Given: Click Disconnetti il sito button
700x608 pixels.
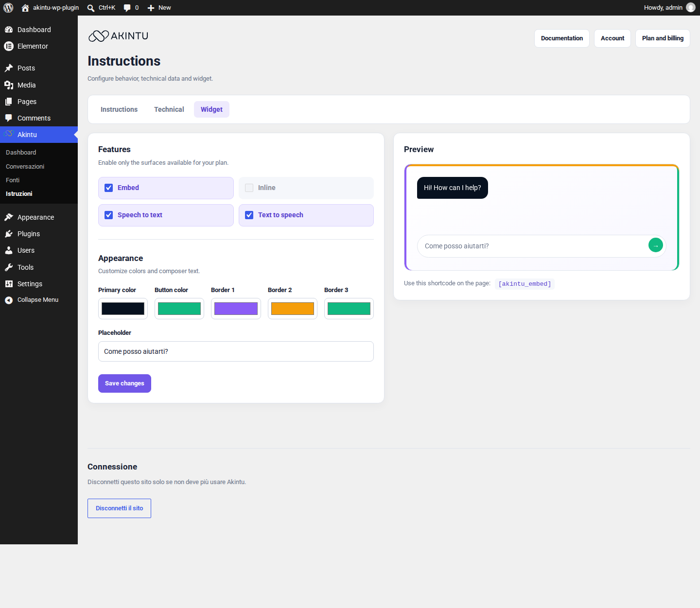Looking at the screenshot, I should pos(119,508).
